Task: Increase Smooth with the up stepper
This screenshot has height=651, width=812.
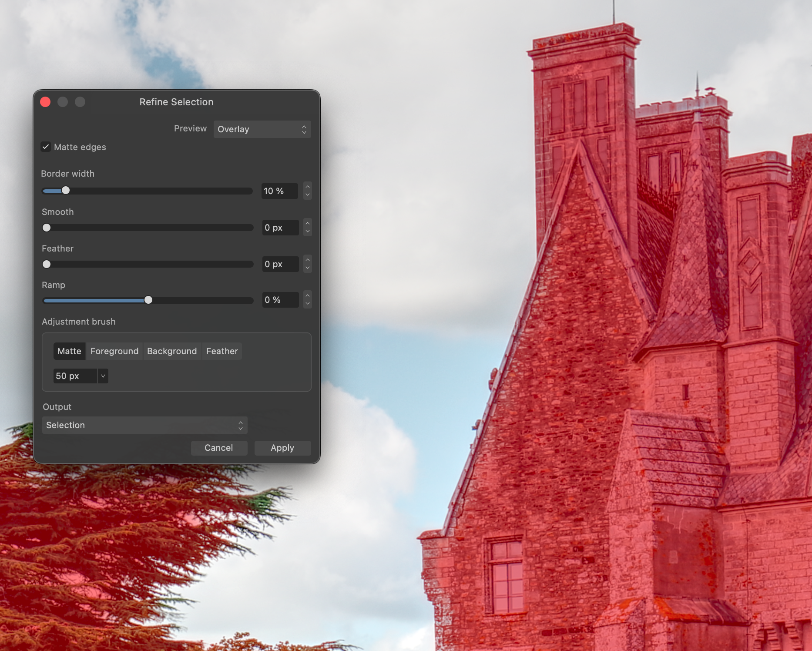Action: pos(308,223)
